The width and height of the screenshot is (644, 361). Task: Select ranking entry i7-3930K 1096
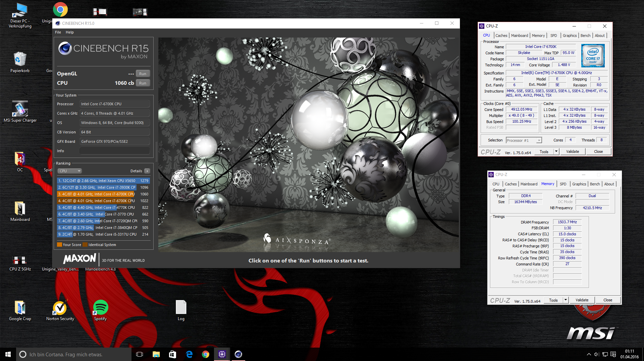[103, 187]
